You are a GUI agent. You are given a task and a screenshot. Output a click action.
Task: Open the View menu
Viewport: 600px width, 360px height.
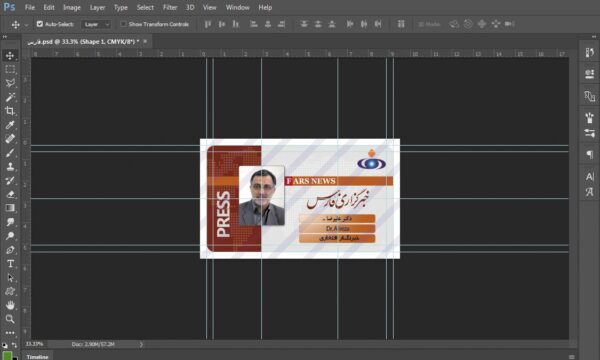(209, 7)
